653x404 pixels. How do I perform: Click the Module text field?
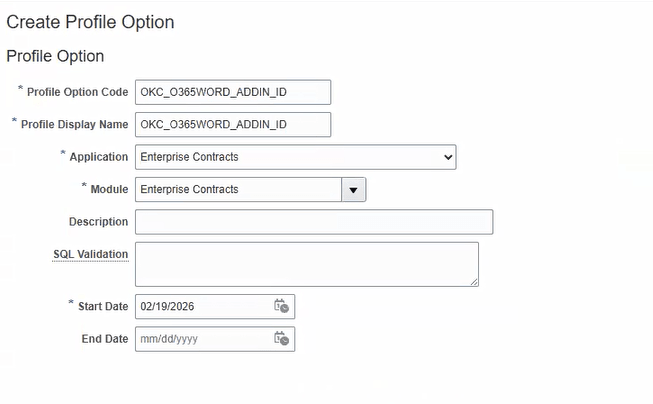pos(238,190)
